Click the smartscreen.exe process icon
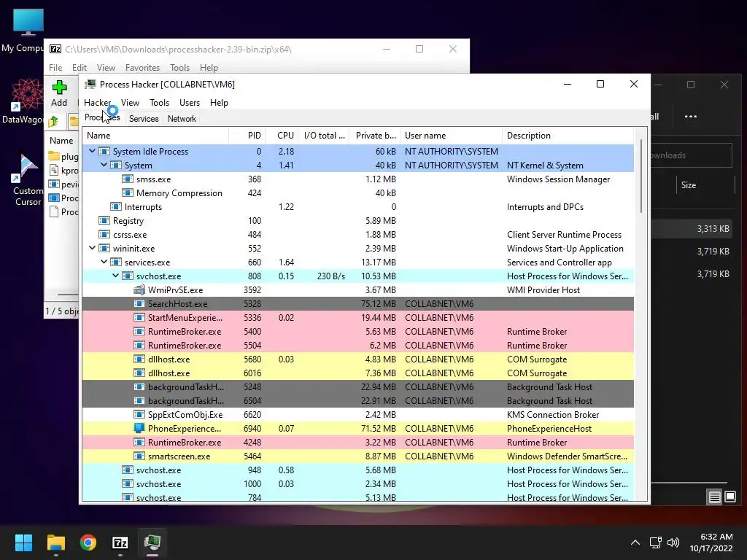Screen dimensions: 747x560 click(139, 456)
